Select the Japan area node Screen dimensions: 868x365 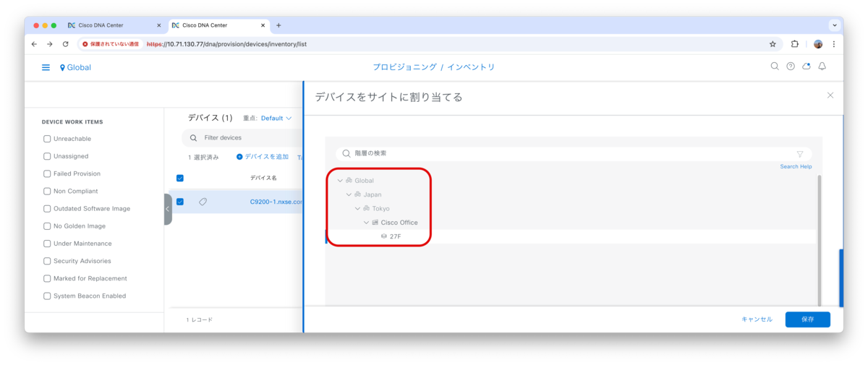[x=372, y=194]
